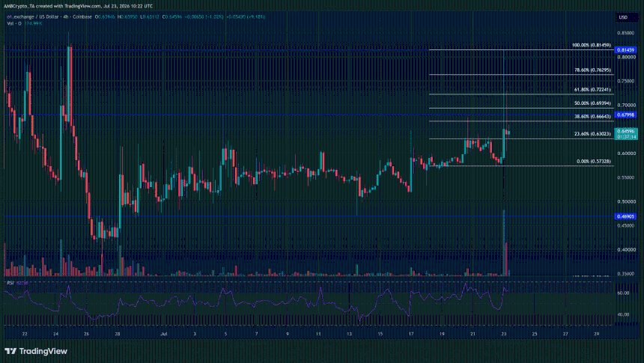Screen dimensions: 644x363
Task: Click the 23.60% Fibonacci level label
Action: 592,134
